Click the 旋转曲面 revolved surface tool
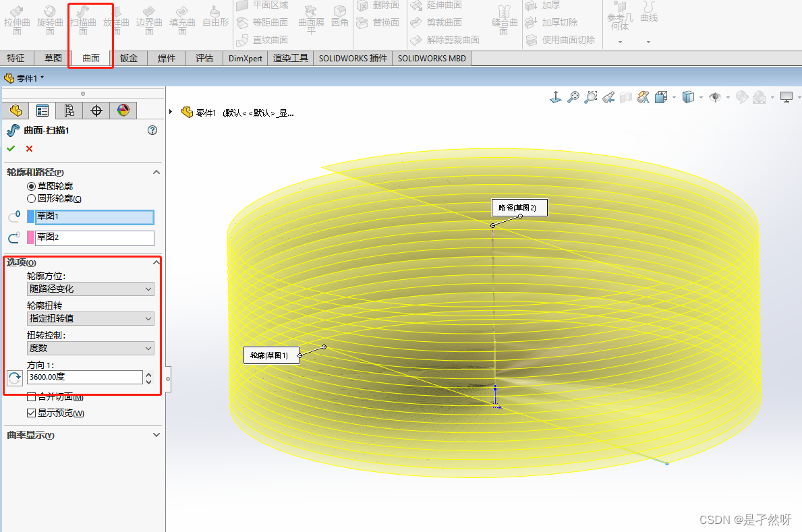The image size is (802, 532). [x=50, y=20]
